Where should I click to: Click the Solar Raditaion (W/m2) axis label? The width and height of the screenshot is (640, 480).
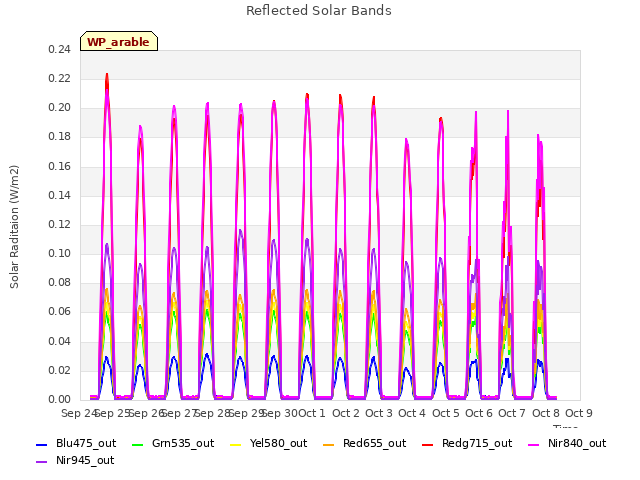pos(14,227)
